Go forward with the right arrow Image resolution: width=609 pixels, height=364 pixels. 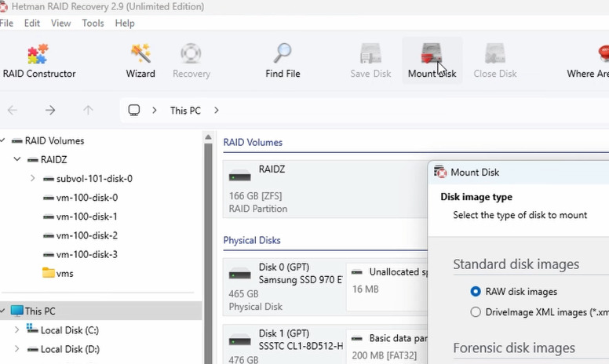50,111
